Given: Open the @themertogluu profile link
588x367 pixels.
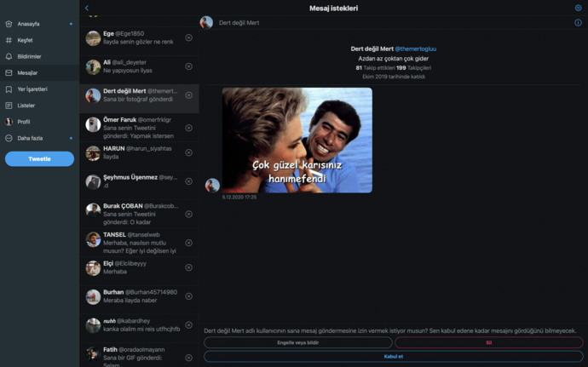Looking at the screenshot, I should pos(416,49).
